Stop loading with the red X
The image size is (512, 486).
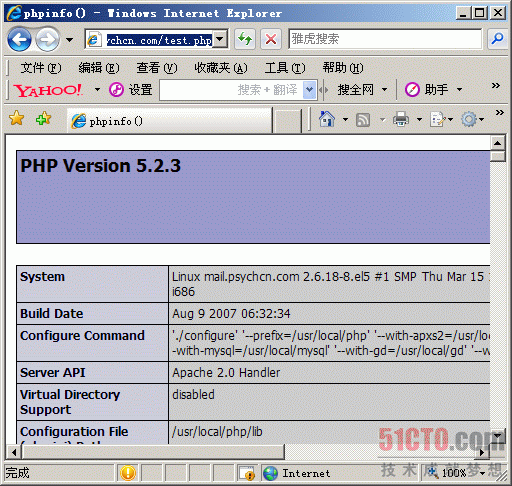[x=271, y=39]
